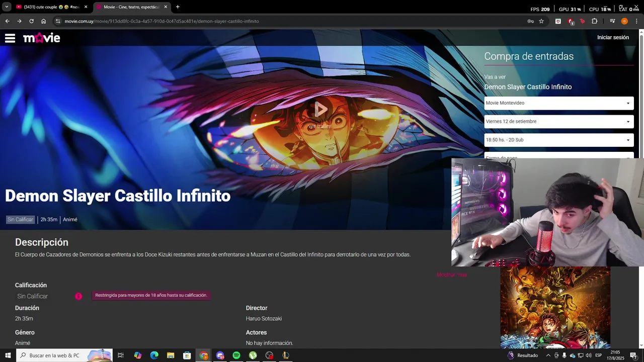
Task: Open the browser home page
Action: coord(44,21)
